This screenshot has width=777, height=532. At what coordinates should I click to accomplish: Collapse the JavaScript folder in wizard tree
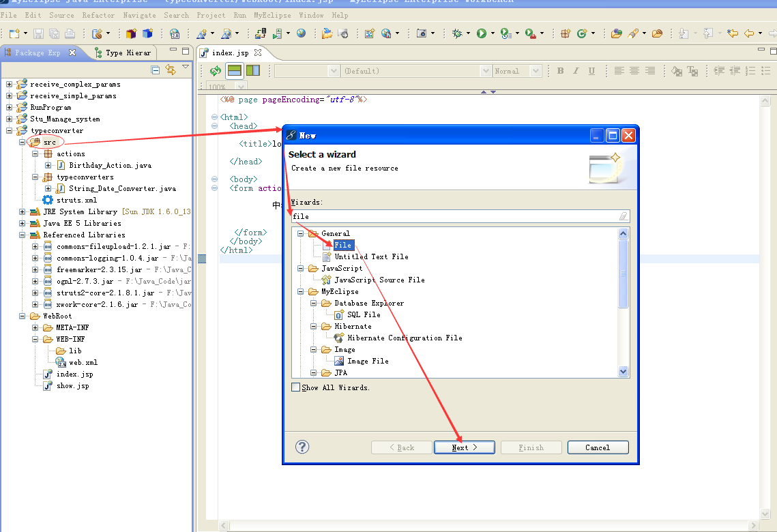click(x=300, y=268)
